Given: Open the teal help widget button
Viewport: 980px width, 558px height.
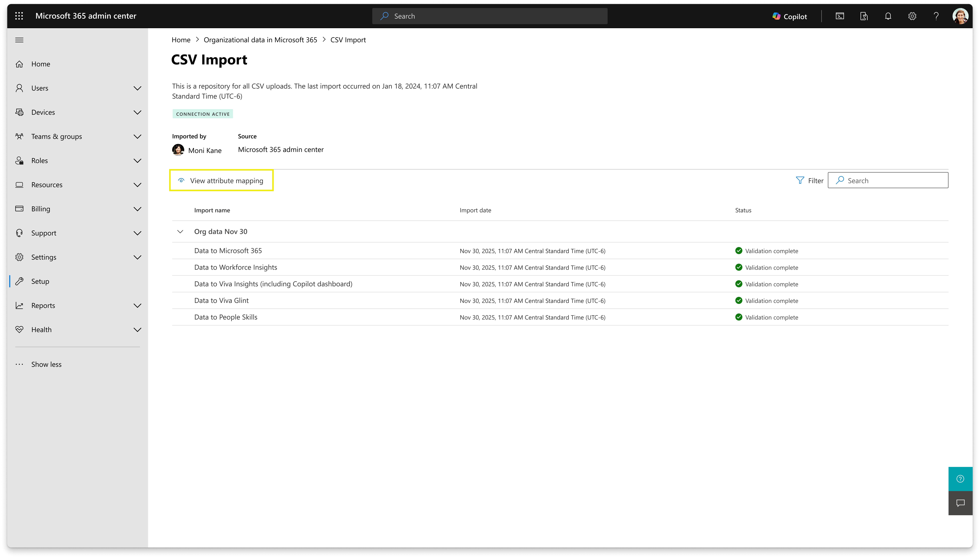Looking at the screenshot, I should 960,479.
